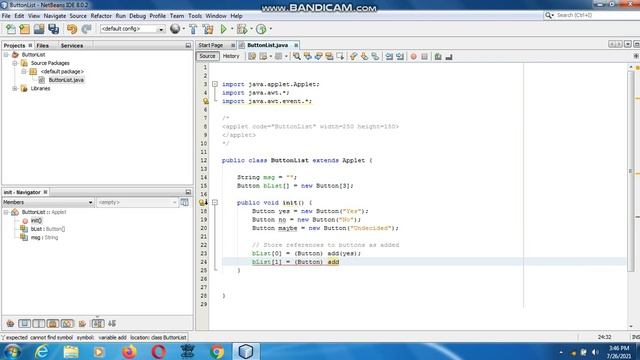Viewport: 640px width, 360px height.
Task: Click the Shift Line Right icon
Action: coord(400,56)
